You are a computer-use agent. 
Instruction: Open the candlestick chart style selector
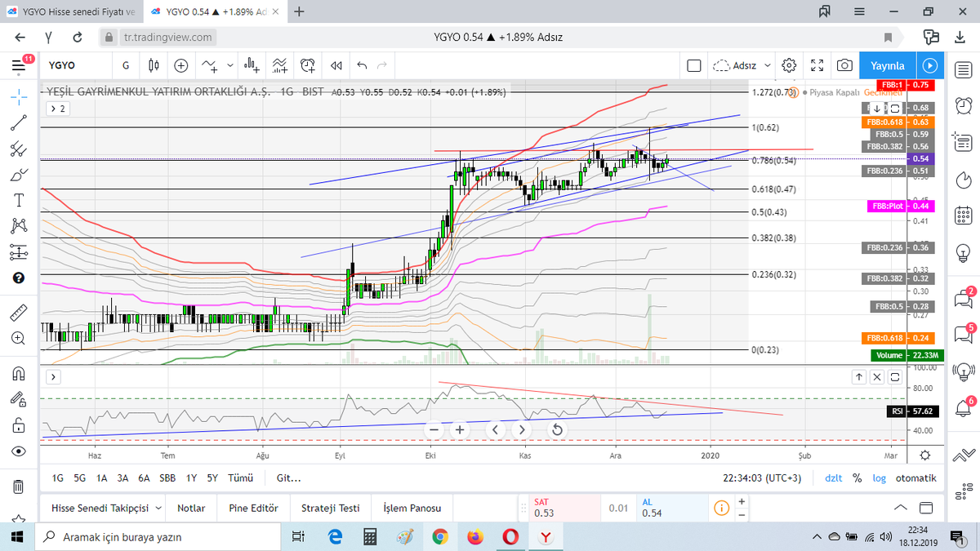pos(154,65)
